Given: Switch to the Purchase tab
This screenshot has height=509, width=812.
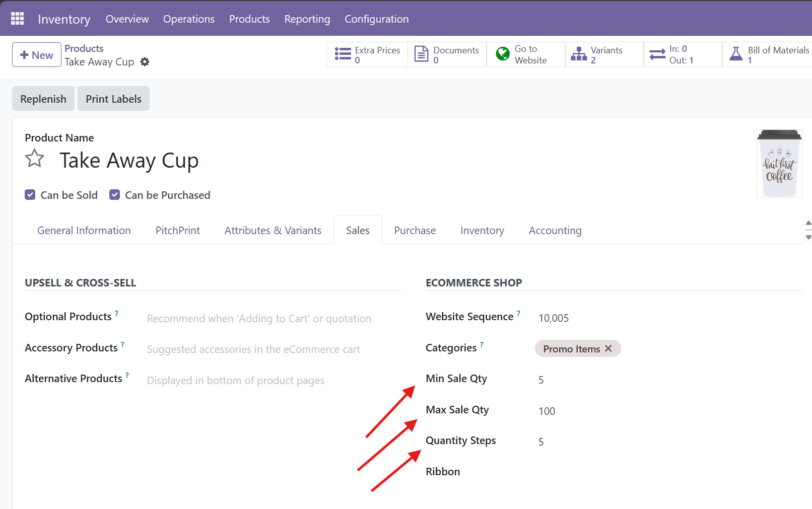Looking at the screenshot, I should pyautogui.click(x=415, y=230).
